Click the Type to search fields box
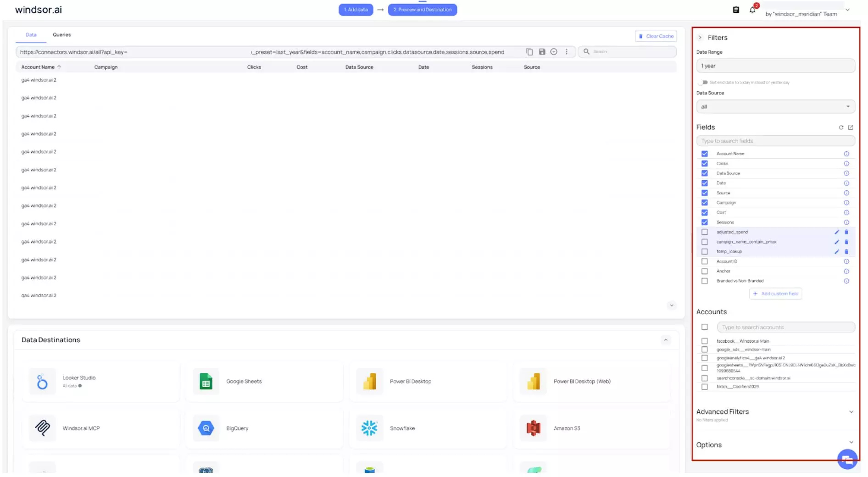Image resolution: width=868 pixels, height=477 pixels. click(775, 141)
